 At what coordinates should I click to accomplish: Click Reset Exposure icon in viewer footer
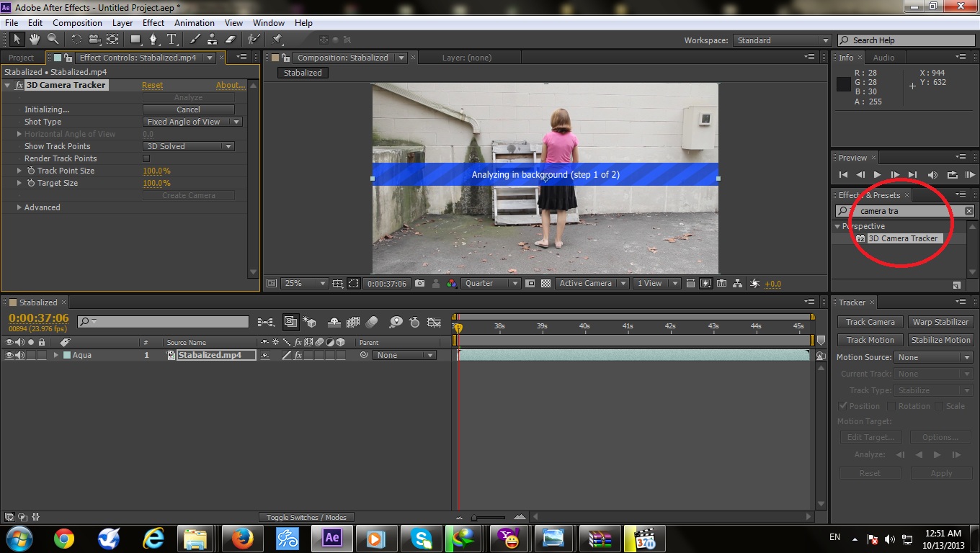click(x=754, y=284)
